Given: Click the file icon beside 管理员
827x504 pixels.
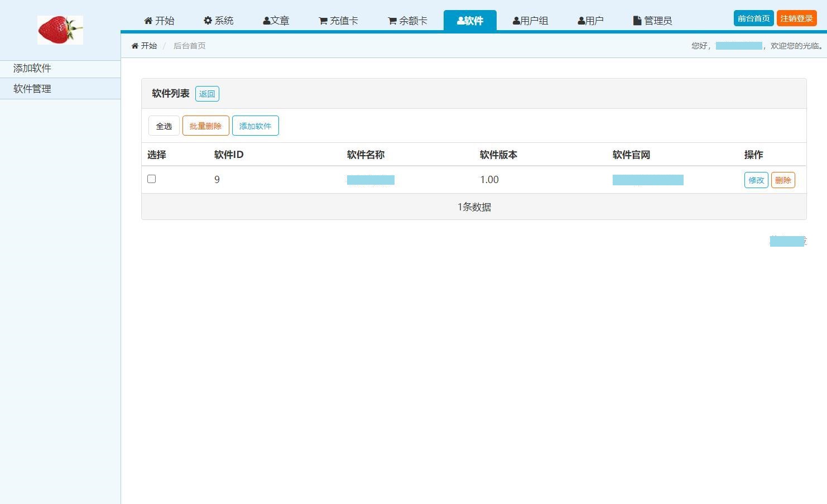Looking at the screenshot, I should (x=637, y=21).
